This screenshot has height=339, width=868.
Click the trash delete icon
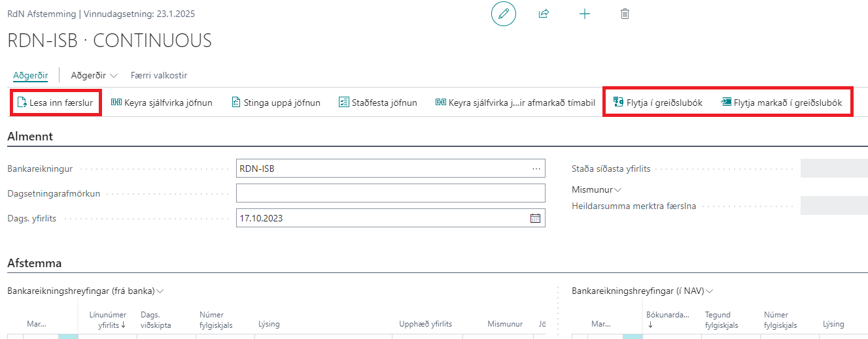[625, 14]
